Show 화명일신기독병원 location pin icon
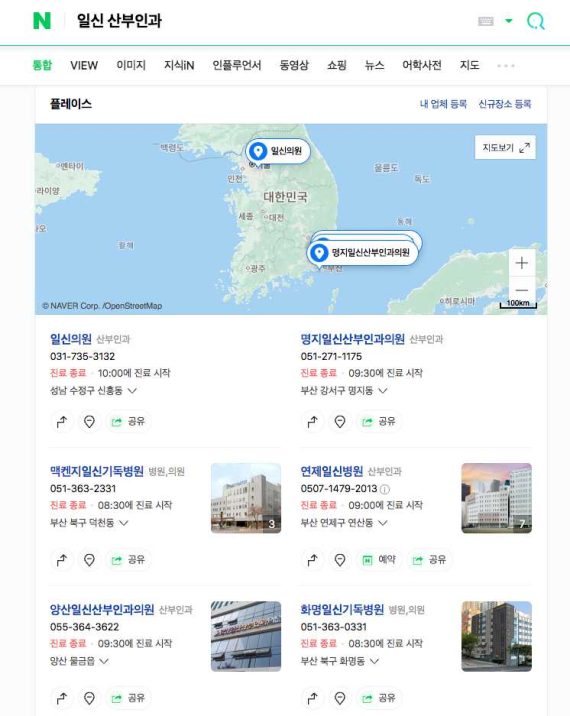 coord(340,698)
